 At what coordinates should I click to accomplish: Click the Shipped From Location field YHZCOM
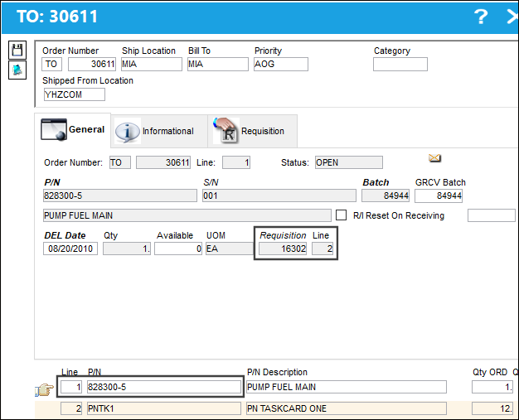click(75, 94)
